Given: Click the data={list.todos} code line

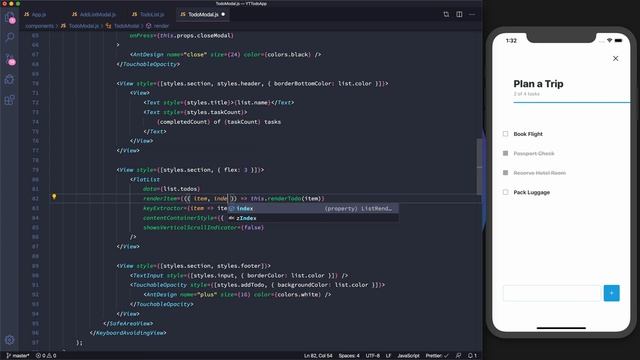Looking at the screenshot, I should point(171,189).
